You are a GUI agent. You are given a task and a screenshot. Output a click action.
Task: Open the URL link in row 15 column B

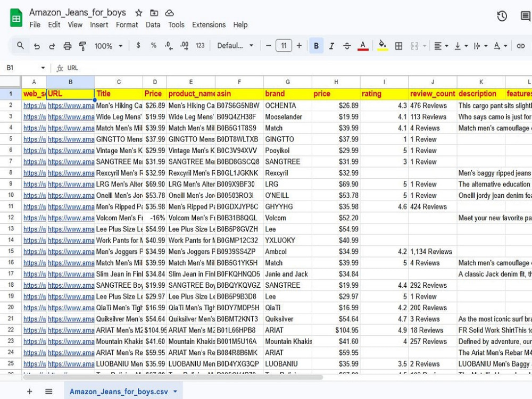pos(71,252)
